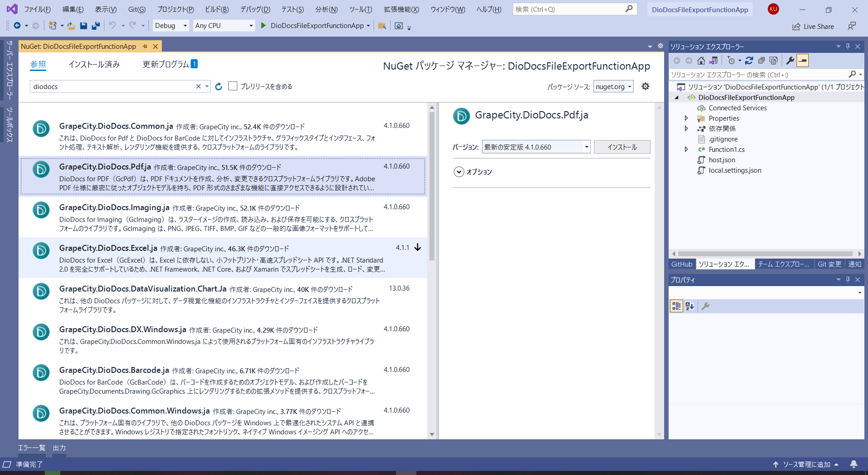868x475 pixels.
Task: Click the Show All Files icon
Action: (774, 61)
